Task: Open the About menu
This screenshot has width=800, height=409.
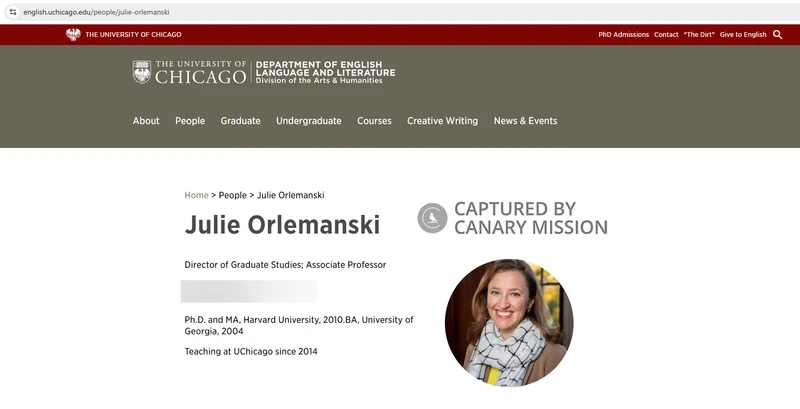Action: pyautogui.click(x=146, y=121)
